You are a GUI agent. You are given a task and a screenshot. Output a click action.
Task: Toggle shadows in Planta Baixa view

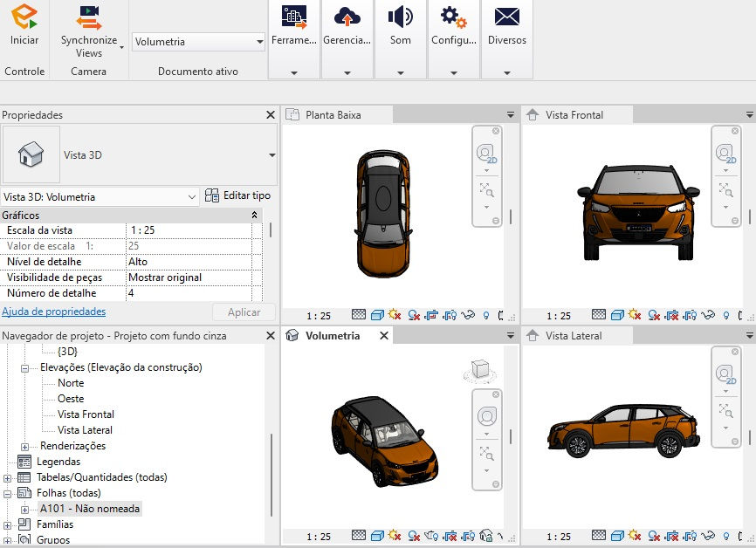pos(414,315)
